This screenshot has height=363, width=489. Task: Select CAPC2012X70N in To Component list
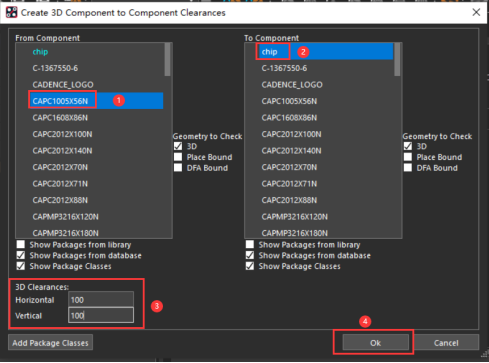289,167
